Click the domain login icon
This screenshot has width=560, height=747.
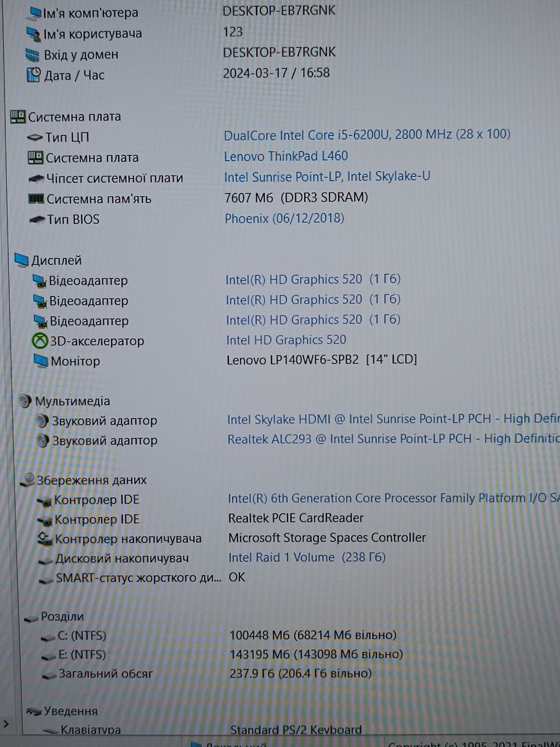click(x=32, y=55)
